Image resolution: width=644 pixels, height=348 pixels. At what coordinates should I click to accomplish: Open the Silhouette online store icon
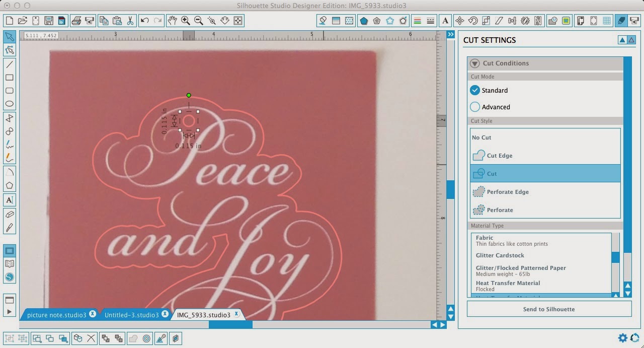point(10,277)
